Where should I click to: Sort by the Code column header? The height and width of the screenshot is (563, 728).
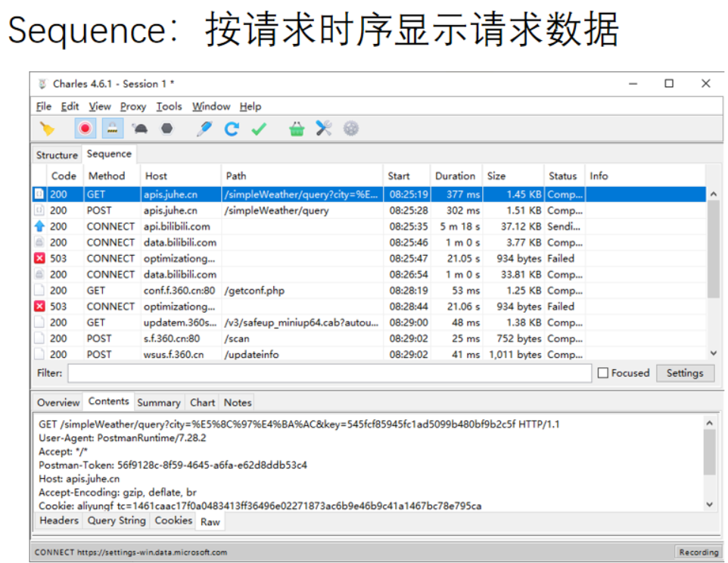[x=64, y=176]
